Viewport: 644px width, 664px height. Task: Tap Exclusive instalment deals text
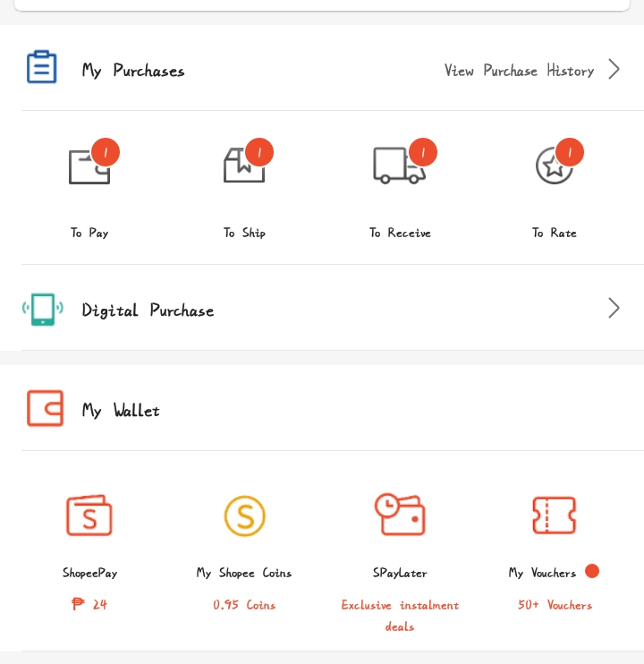coord(400,616)
